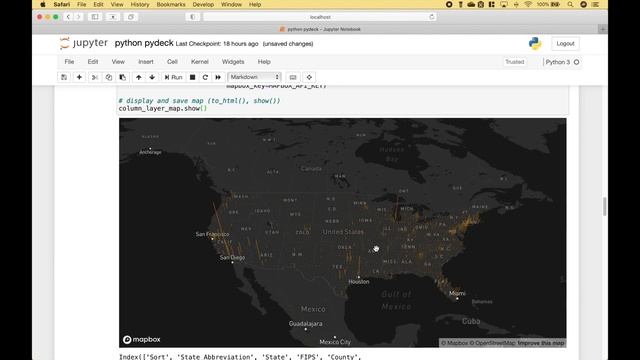Open Safari's Develop menu
The height and width of the screenshot is (360, 640).
pyautogui.click(x=203, y=4)
